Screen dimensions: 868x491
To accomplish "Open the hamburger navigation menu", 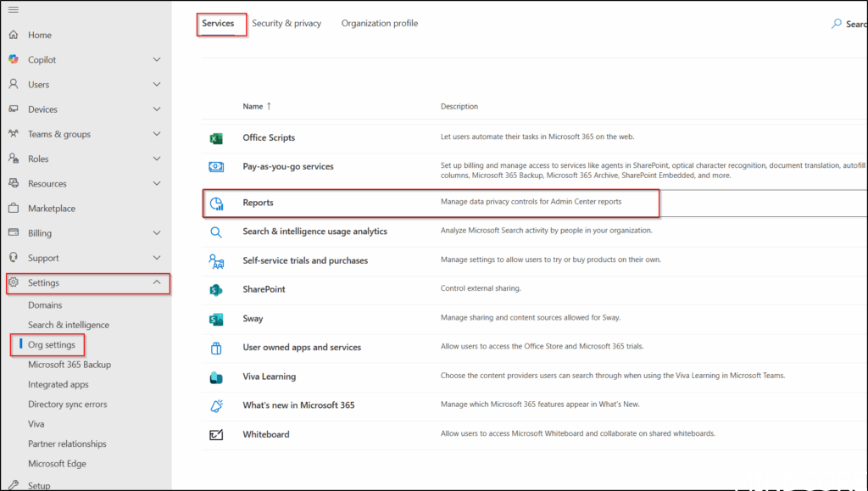I will 14,9.
